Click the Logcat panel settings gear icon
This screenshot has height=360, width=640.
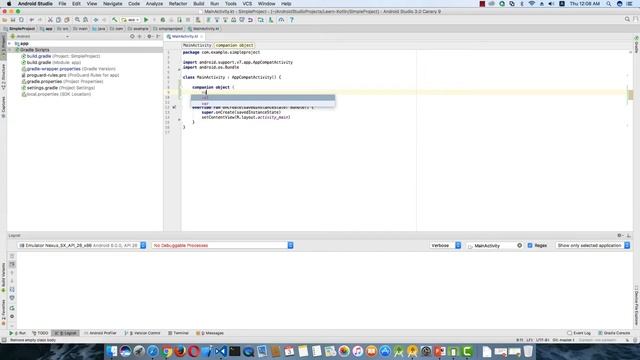[x=620, y=236]
